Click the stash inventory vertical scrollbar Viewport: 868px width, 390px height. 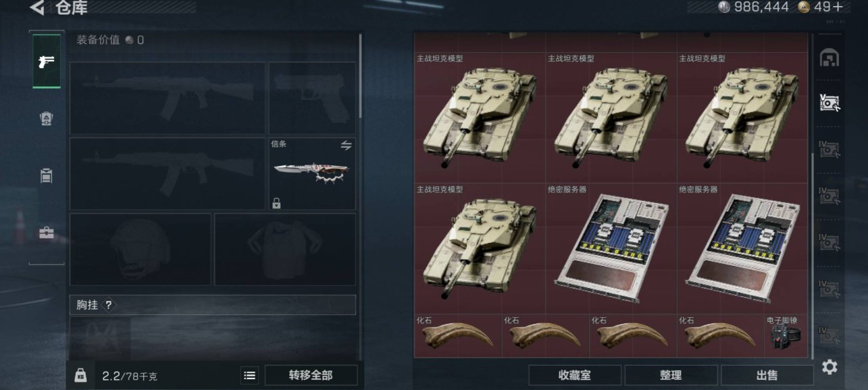click(x=812, y=255)
